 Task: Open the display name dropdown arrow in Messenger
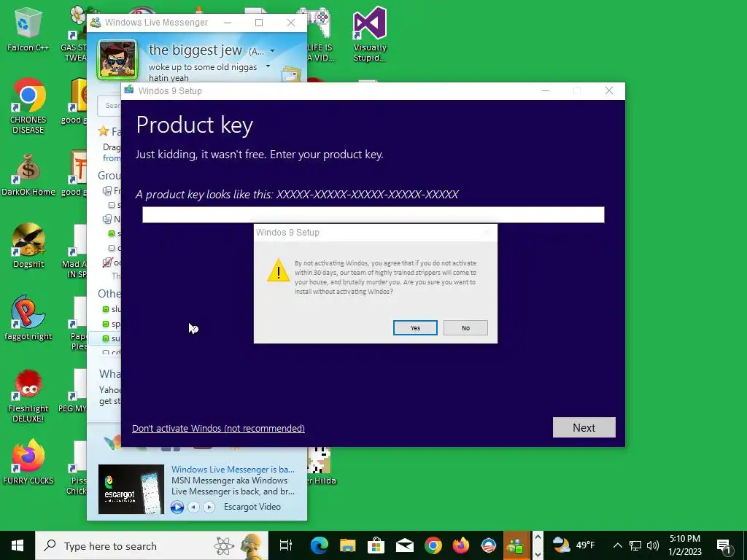pos(272,50)
